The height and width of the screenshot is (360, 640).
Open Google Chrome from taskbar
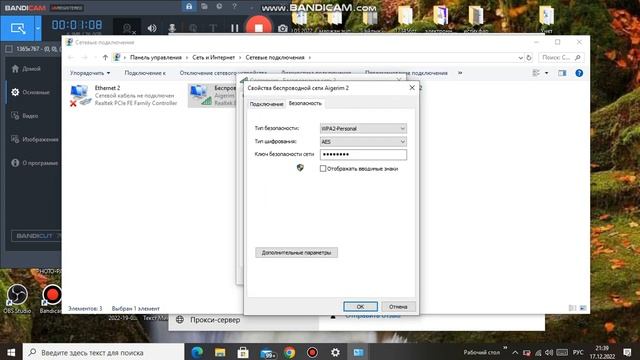[x=290, y=352]
